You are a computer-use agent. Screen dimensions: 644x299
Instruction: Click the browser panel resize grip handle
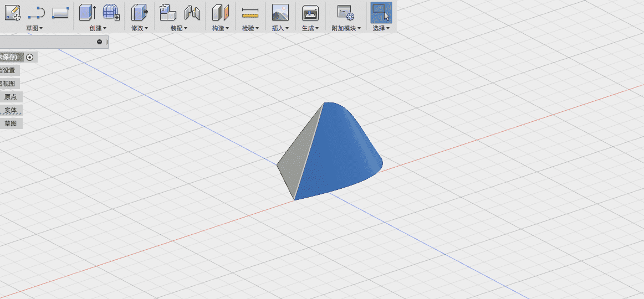(107, 42)
